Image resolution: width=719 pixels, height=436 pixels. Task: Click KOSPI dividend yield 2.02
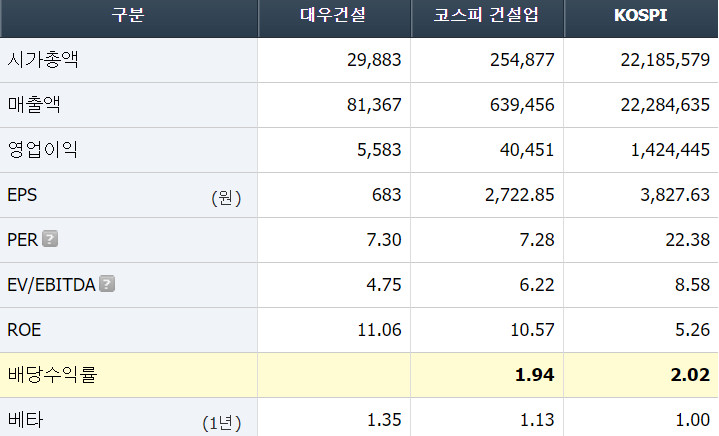click(x=690, y=375)
